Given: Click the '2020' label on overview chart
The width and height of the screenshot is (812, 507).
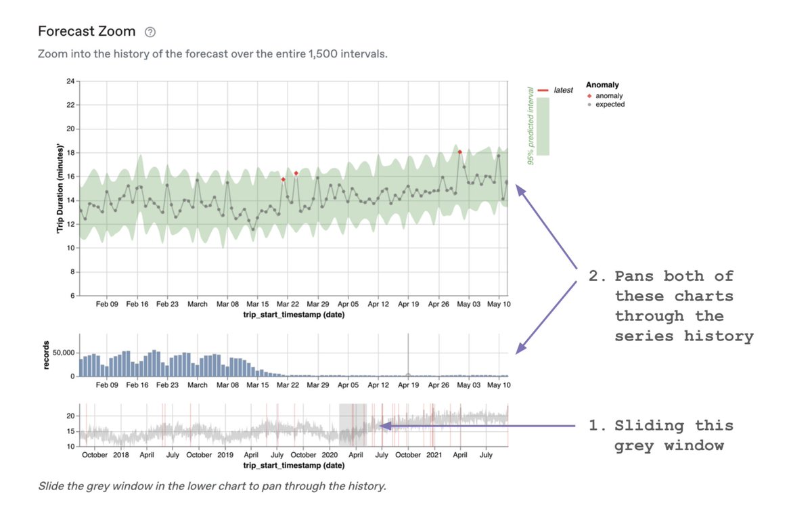Looking at the screenshot, I should [x=330, y=456].
